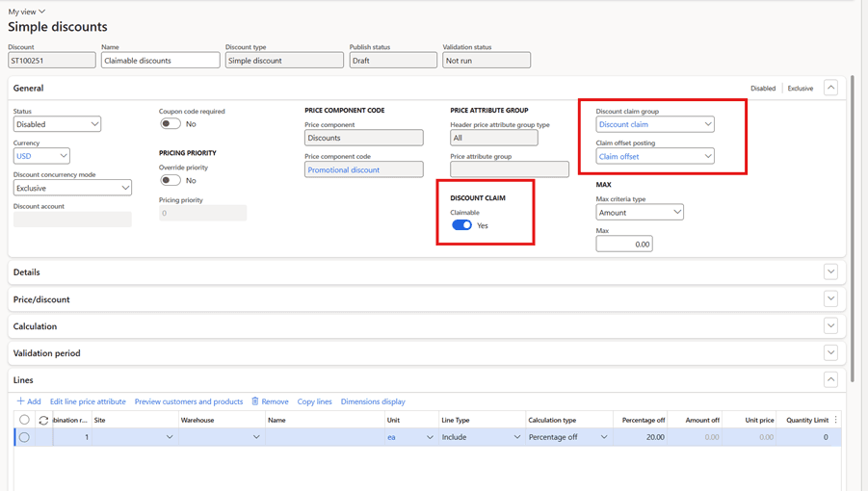Click the select-all circle in grid header
The width and height of the screenshot is (868, 491).
click(24, 420)
